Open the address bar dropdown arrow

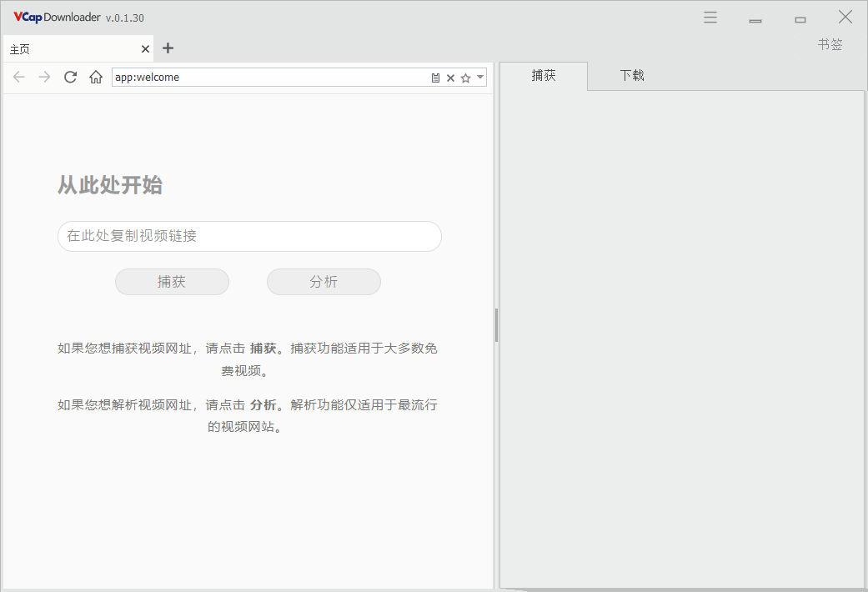coord(479,77)
